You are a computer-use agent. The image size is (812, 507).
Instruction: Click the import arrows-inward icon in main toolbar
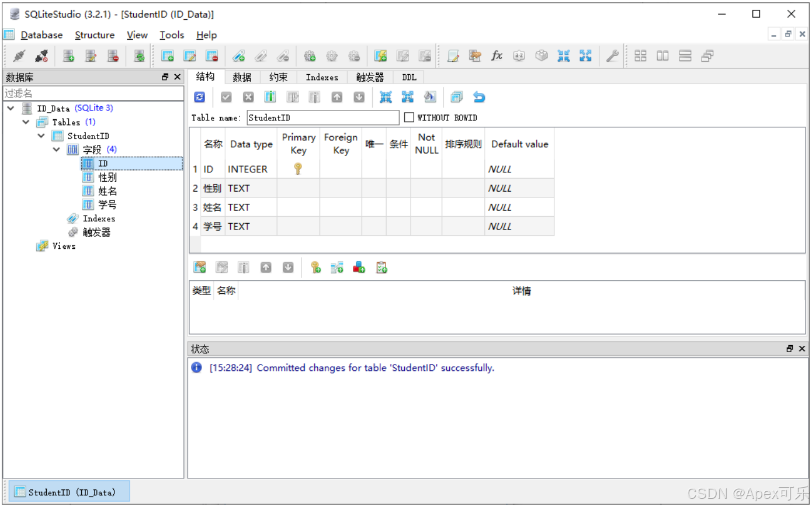(x=564, y=56)
